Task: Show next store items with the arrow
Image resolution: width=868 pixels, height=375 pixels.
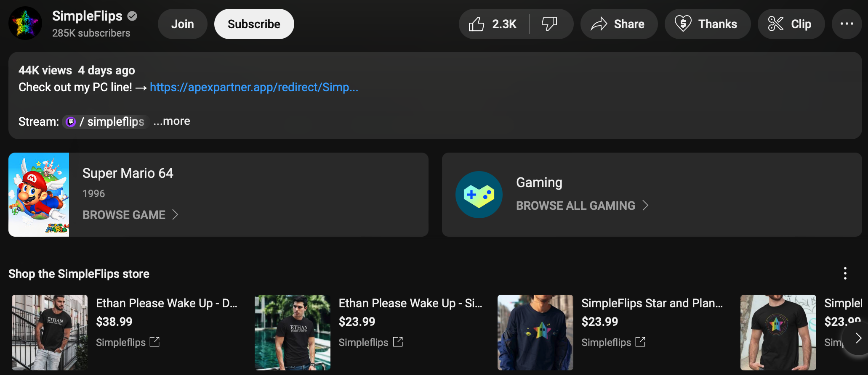Action: 858,338
